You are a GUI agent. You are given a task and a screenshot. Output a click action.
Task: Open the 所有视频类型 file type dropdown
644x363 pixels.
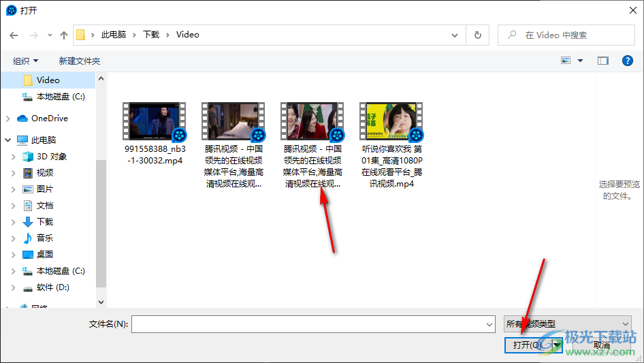click(x=568, y=324)
